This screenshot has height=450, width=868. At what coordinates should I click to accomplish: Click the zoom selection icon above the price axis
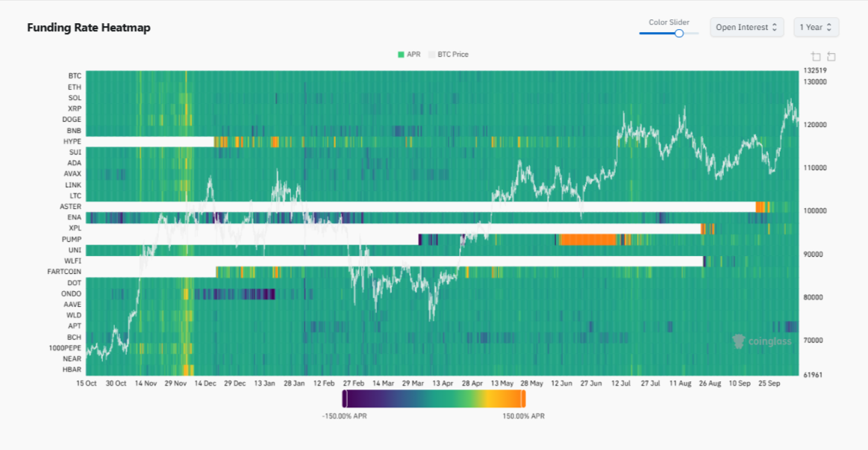pyautogui.click(x=814, y=56)
